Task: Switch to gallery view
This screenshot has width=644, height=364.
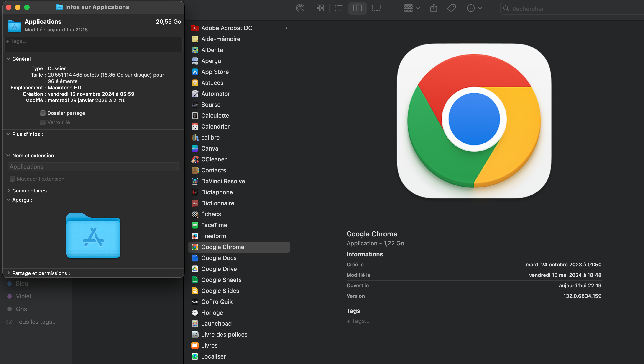Action: coord(376,8)
